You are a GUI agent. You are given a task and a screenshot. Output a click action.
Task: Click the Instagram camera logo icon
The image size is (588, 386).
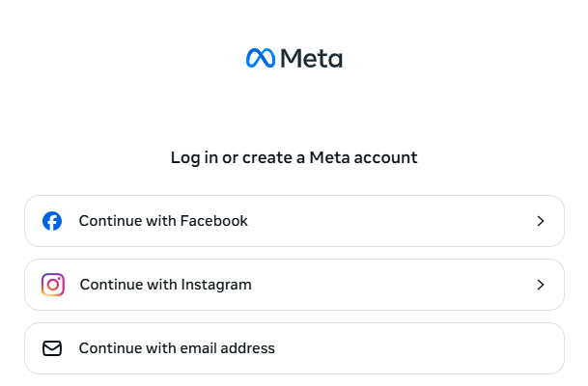(53, 285)
